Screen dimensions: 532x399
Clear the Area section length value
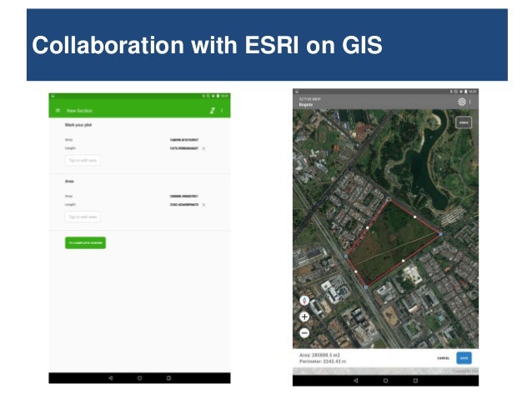(x=203, y=205)
